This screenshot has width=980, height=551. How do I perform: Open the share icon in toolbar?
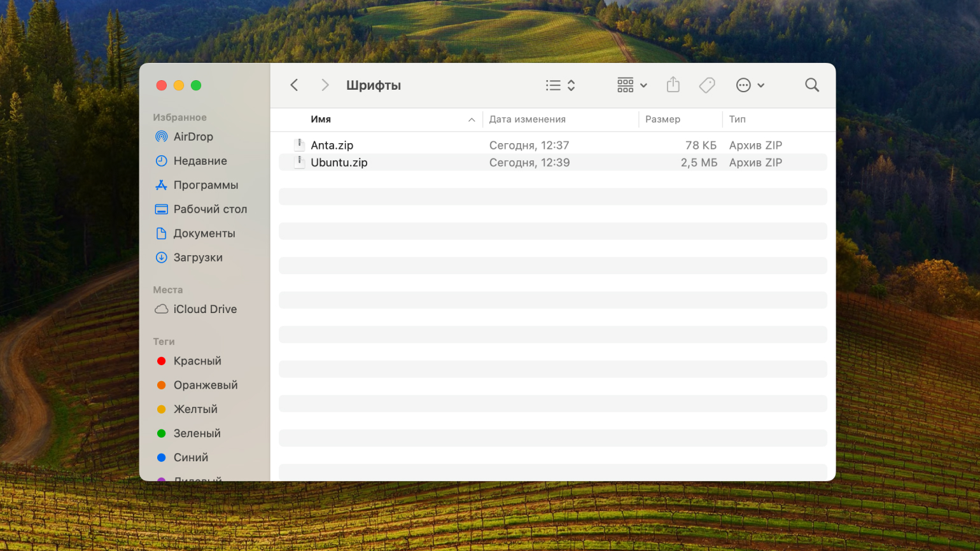click(673, 85)
